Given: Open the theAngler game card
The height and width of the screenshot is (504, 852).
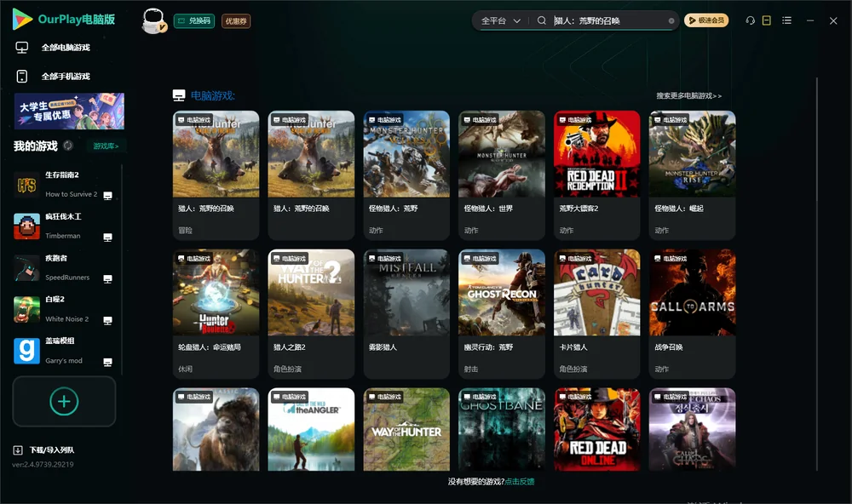Looking at the screenshot, I should click(311, 429).
